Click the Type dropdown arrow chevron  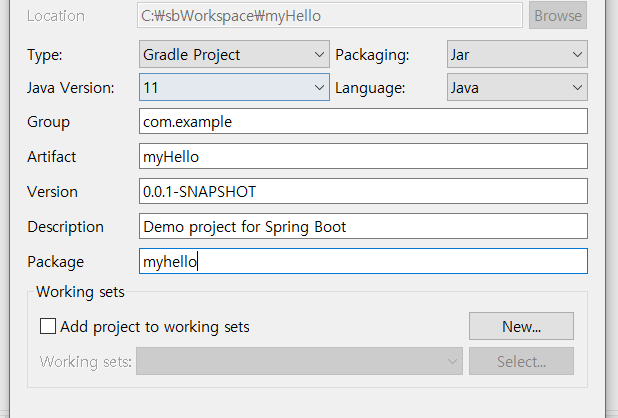point(319,54)
